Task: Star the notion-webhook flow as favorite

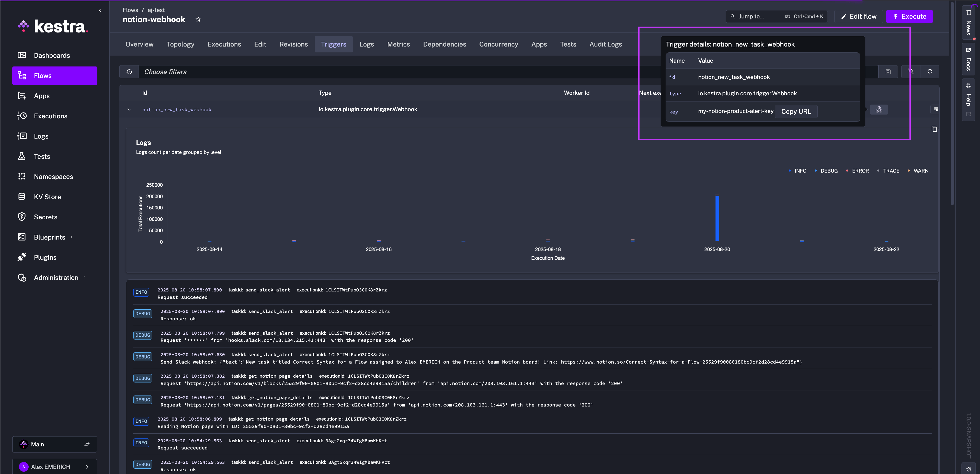Action: (x=198, y=19)
